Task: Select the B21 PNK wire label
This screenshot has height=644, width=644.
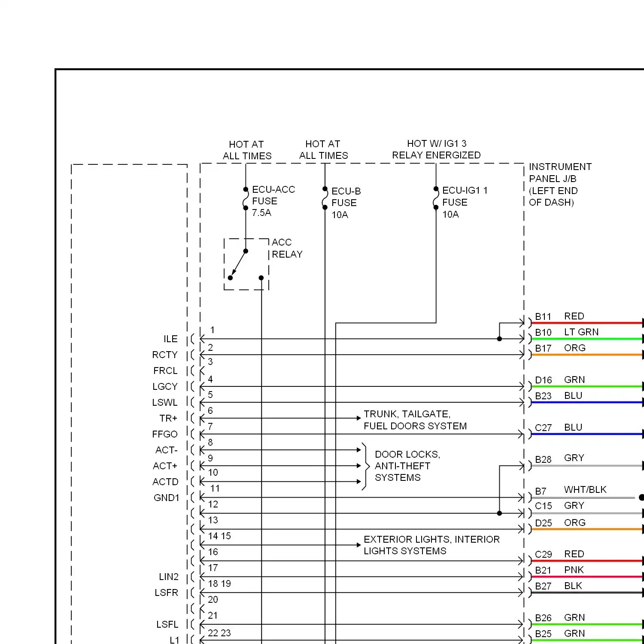Action: 559,570
